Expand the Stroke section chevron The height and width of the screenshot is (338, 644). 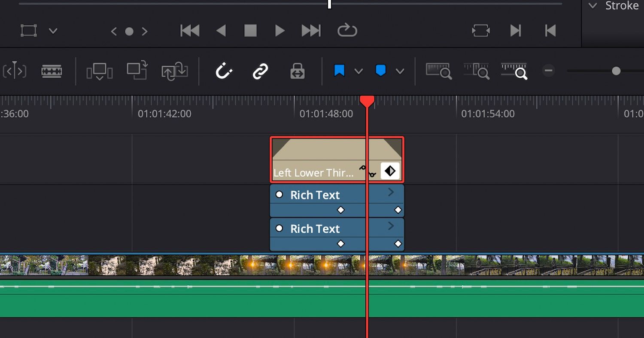(593, 6)
